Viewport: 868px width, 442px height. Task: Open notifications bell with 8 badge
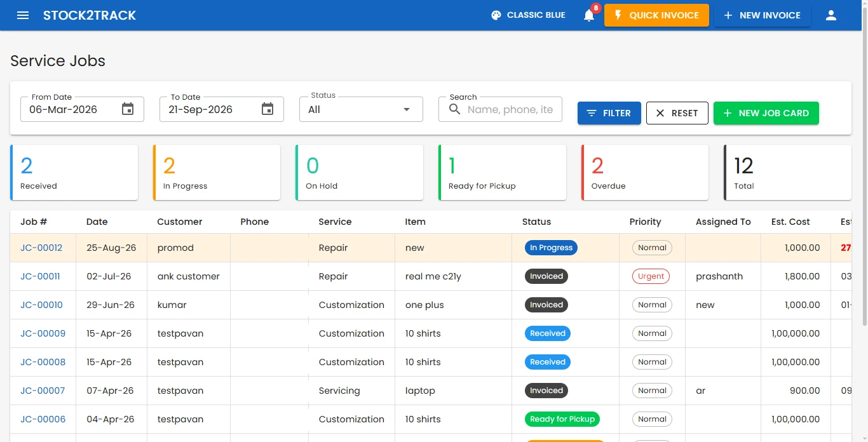[589, 15]
